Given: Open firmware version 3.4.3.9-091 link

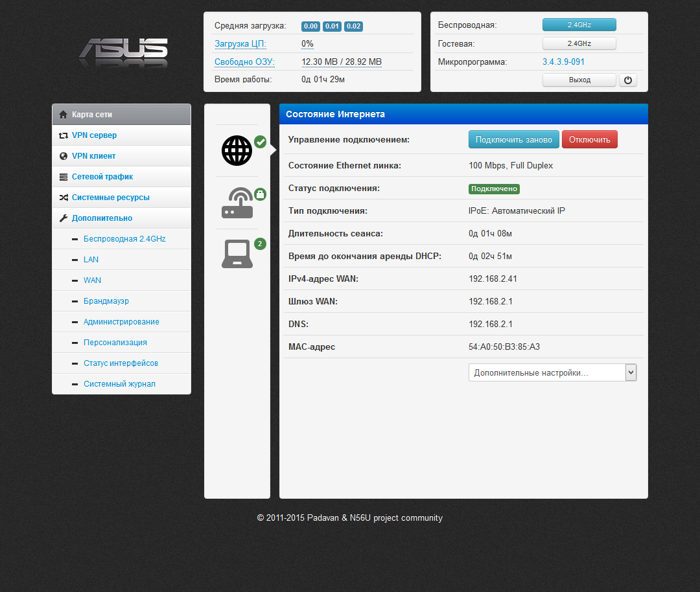Looking at the screenshot, I should point(563,62).
